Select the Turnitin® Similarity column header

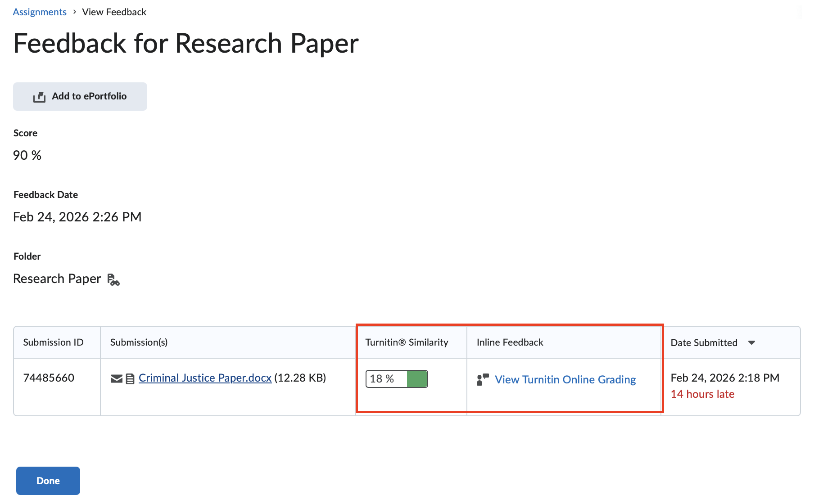click(x=407, y=342)
